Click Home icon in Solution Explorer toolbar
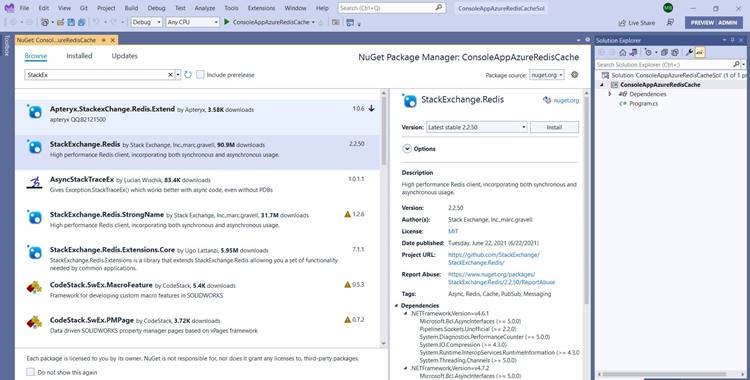This screenshot has height=380, width=750. [x=623, y=53]
